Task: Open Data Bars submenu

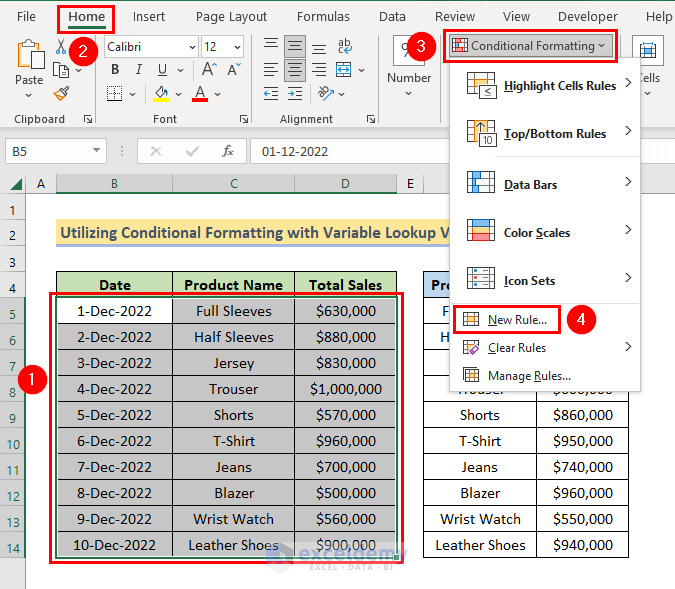Action: coord(545,184)
